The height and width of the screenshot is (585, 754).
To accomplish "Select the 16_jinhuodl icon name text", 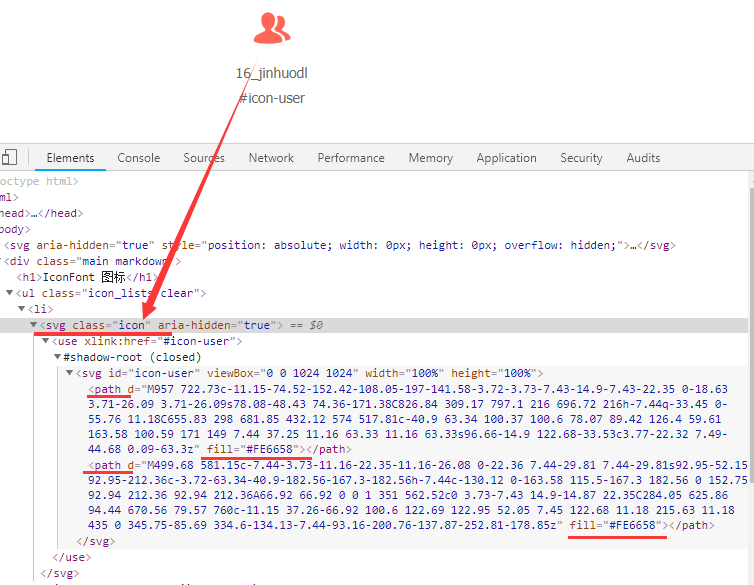I will 272,73.
